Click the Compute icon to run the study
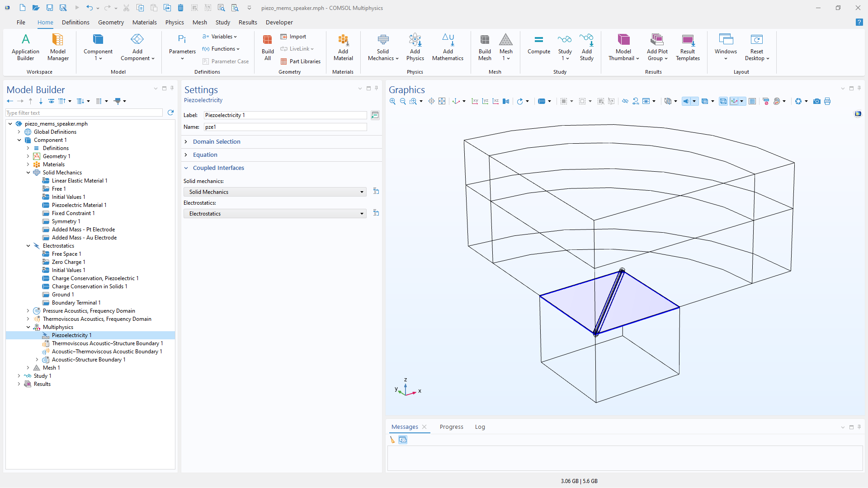This screenshot has height=488, width=868. point(538,47)
